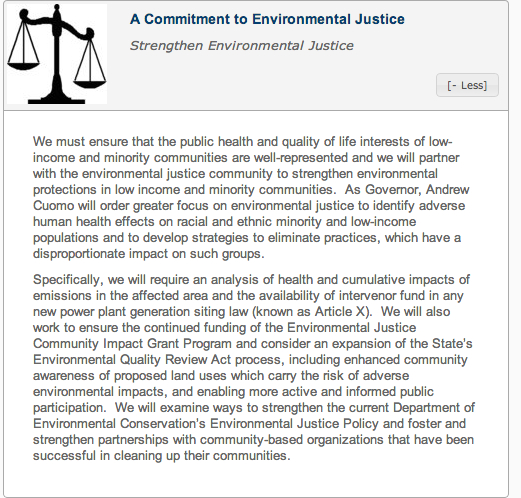Image resolution: width=521 pixels, height=498 pixels.
Task: Click the right pan of the scales
Action: tap(90, 84)
